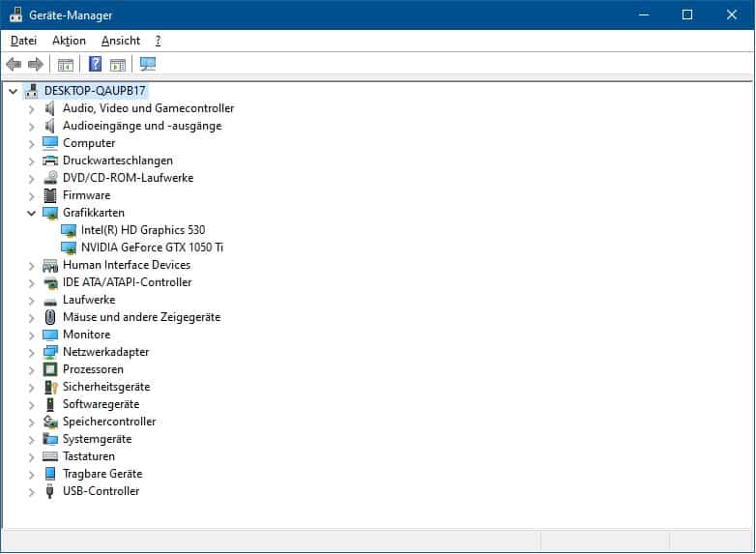Screen dimensions: 756x554
Task: Expand the Audio, Video und Gamecontroller category
Action: click(31, 109)
